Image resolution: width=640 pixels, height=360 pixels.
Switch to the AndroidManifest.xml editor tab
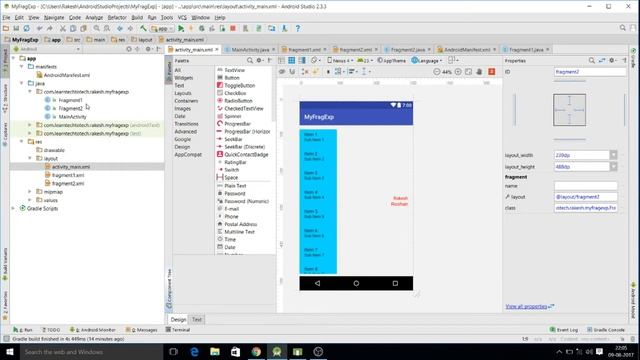click(467, 49)
